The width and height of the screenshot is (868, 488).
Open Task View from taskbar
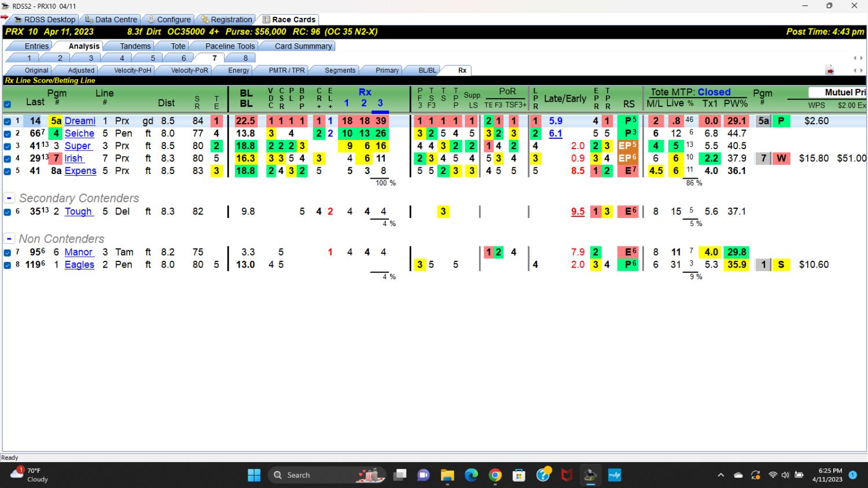pyautogui.click(x=400, y=475)
